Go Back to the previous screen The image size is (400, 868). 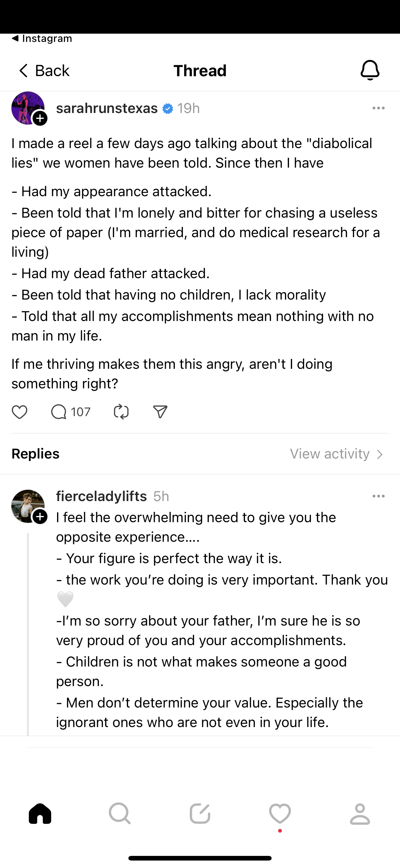pos(44,71)
